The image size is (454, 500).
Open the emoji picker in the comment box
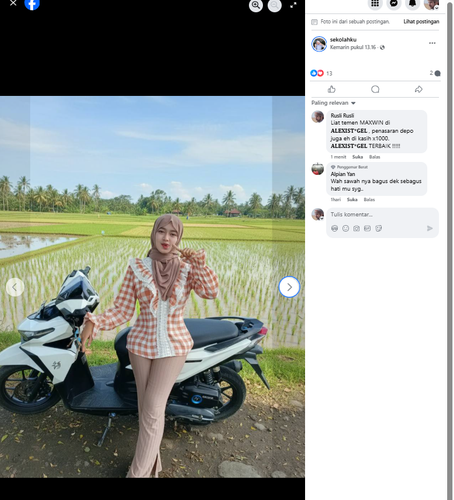click(346, 228)
